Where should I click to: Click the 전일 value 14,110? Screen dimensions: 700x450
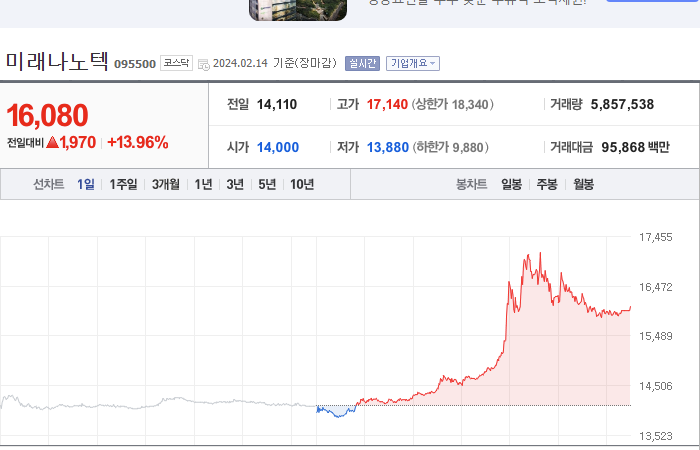pyautogui.click(x=277, y=104)
